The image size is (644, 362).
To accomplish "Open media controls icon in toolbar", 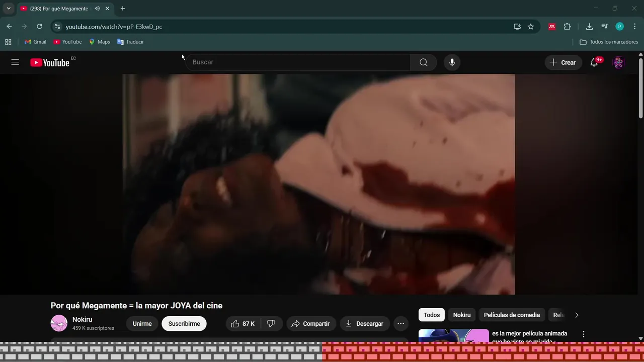I will click(604, 27).
